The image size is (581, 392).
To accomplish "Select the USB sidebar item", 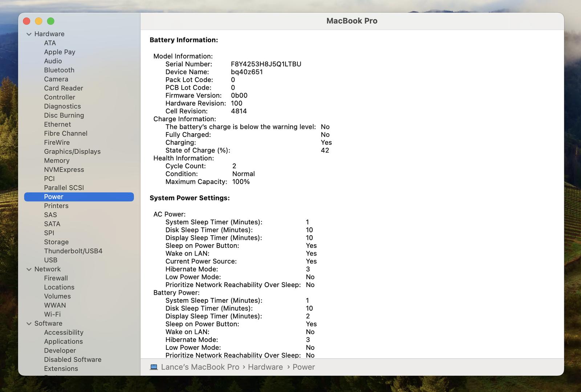I will 50,260.
